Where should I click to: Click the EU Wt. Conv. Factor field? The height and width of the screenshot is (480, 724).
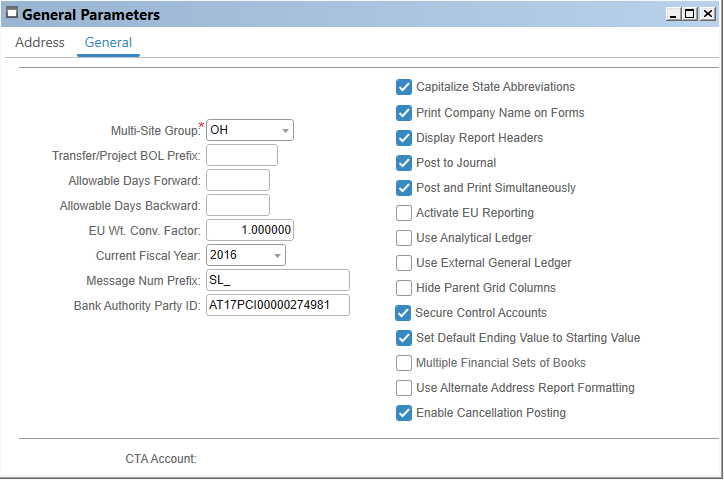coord(249,230)
